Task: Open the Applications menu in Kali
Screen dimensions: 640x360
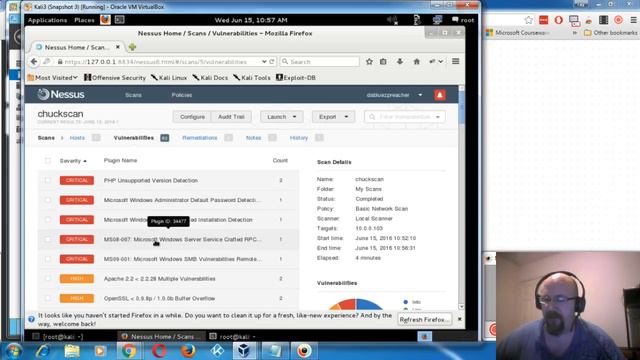Action: click(x=47, y=20)
